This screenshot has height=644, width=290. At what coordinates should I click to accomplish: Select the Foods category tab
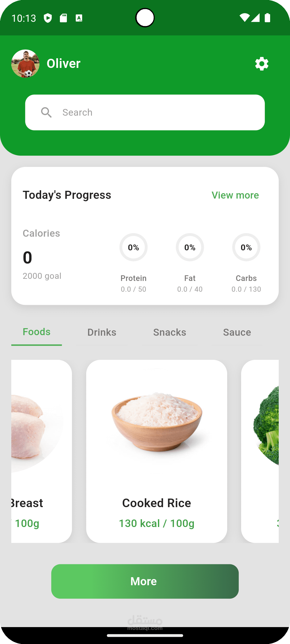37,332
